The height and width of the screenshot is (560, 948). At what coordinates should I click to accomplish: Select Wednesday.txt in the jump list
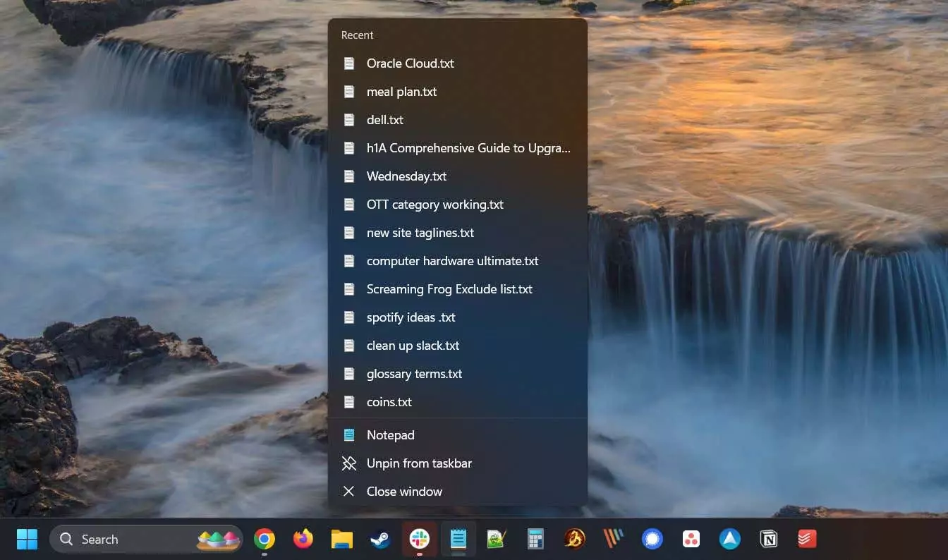click(x=406, y=176)
